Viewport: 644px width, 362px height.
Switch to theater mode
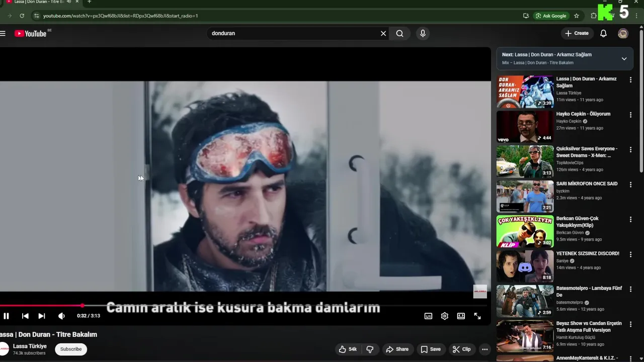click(461, 316)
